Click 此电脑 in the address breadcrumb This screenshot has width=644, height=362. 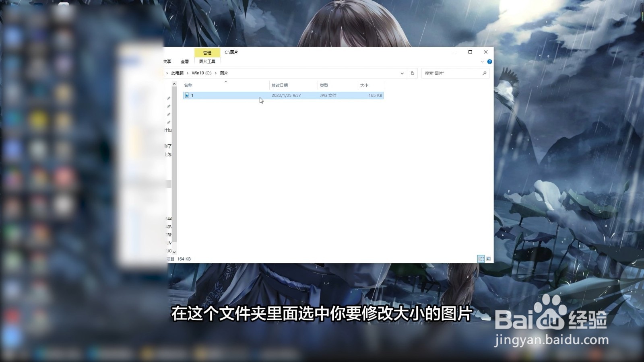pos(177,73)
